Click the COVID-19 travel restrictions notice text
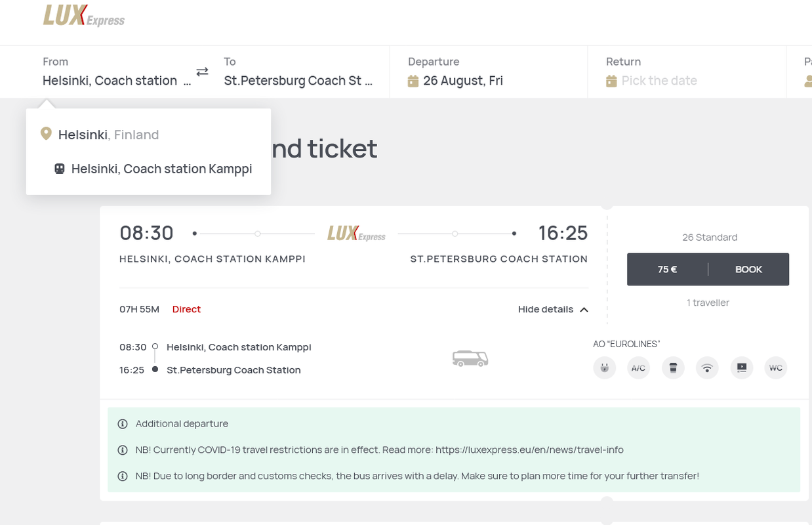The width and height of the screenshot is (812, 525). point(380,450)
